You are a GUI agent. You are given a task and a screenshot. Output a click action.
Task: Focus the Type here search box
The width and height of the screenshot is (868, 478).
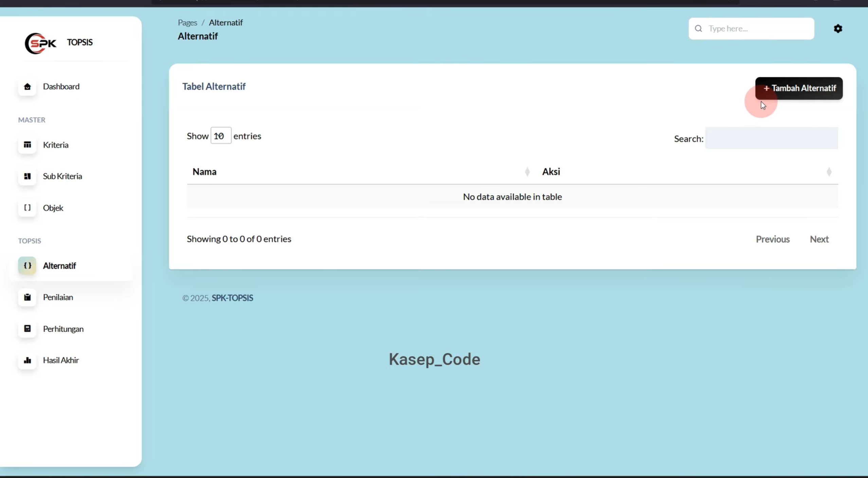[751, 29]
